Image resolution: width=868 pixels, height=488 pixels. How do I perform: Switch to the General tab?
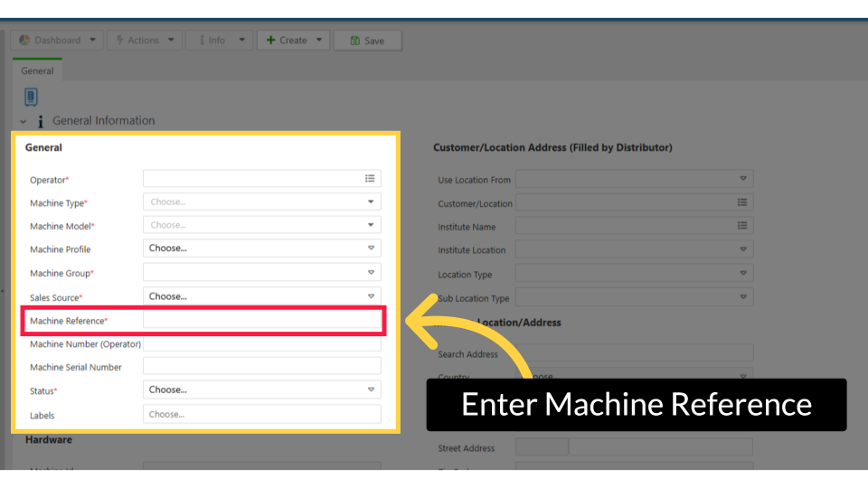point(37,70)
